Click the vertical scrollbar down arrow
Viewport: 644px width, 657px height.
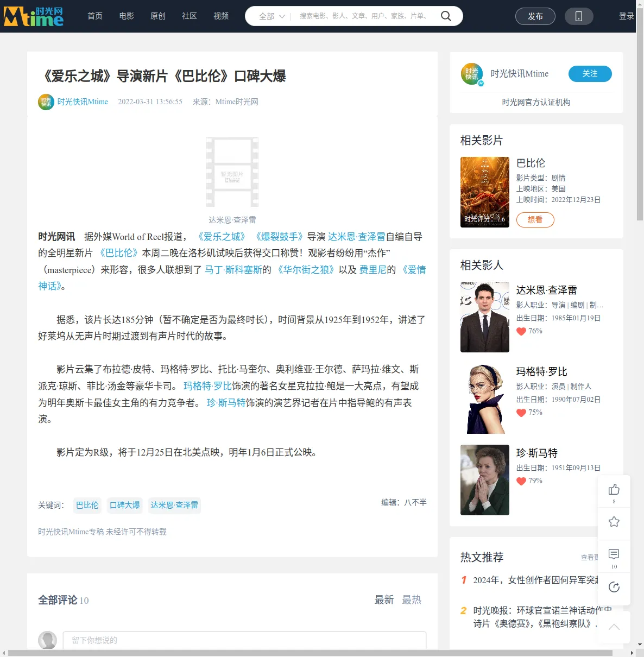point(640,645)
